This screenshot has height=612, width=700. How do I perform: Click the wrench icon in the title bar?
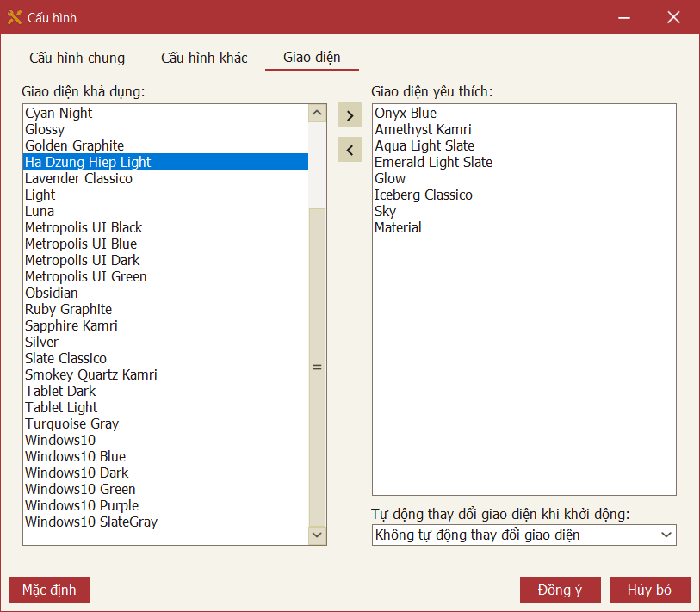coord(14,17)
